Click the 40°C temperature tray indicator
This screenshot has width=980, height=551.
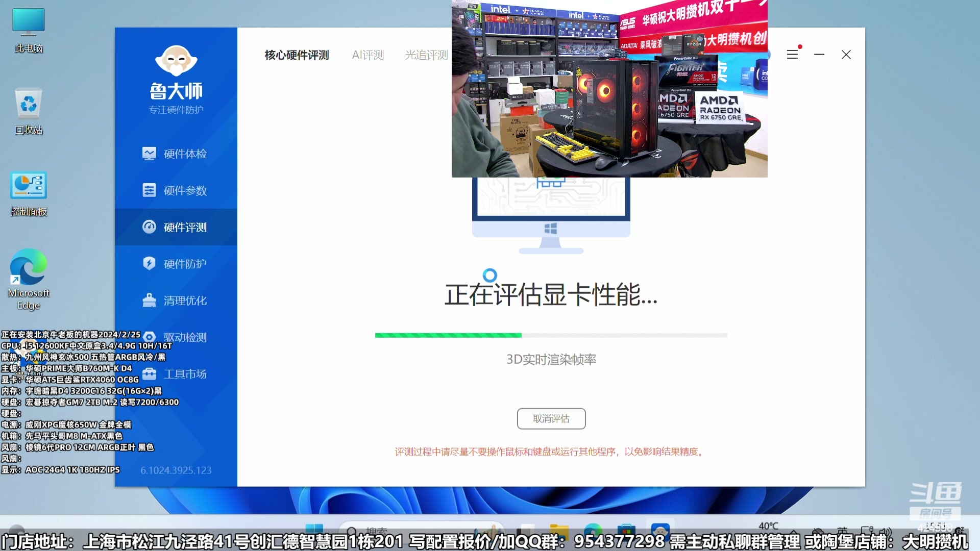769,525
